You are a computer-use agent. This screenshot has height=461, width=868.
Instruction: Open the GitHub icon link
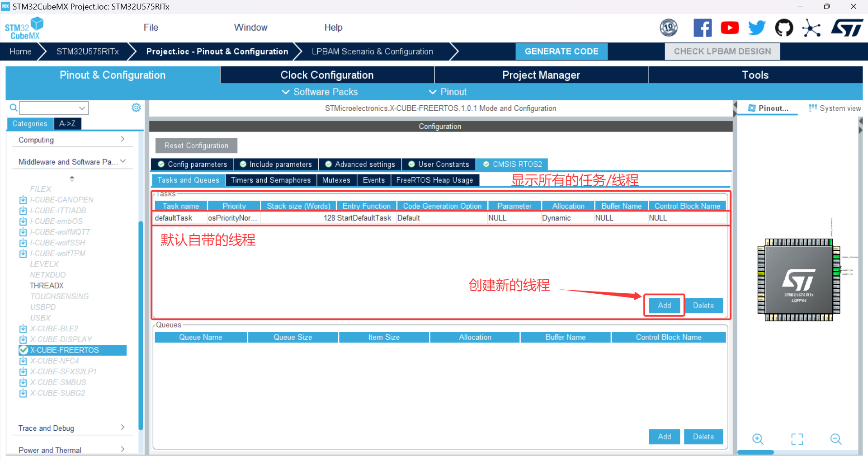click(784, 28)
